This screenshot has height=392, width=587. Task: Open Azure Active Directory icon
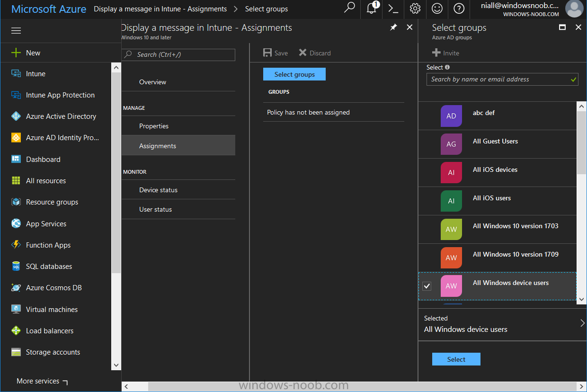(x=16, y=116)
